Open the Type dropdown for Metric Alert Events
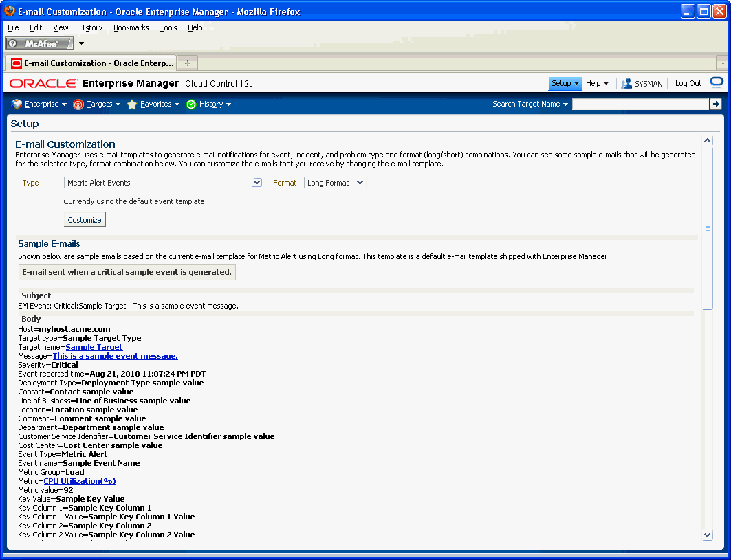The image size is (731, 560). pos(163,183)
